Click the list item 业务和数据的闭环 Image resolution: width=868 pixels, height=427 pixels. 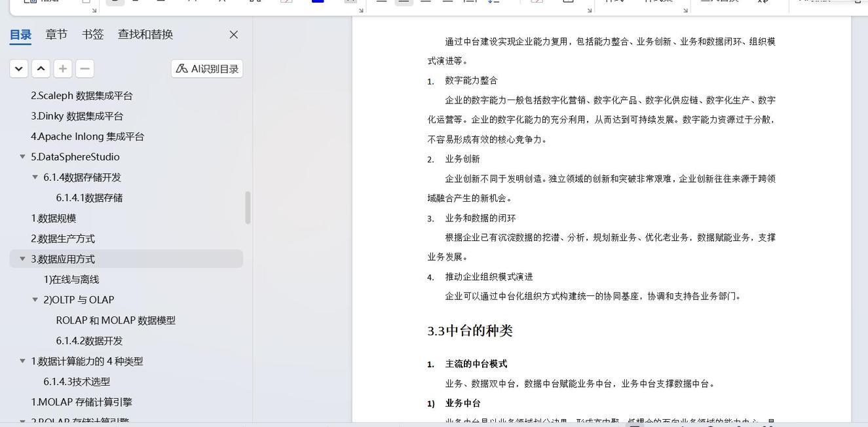pyautogui.click(x=481, y=218)
